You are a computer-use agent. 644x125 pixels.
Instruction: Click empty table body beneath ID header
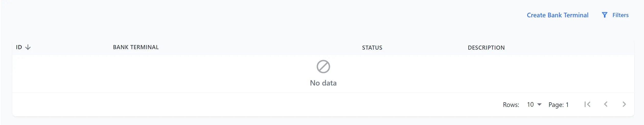(x=23, y=73)
